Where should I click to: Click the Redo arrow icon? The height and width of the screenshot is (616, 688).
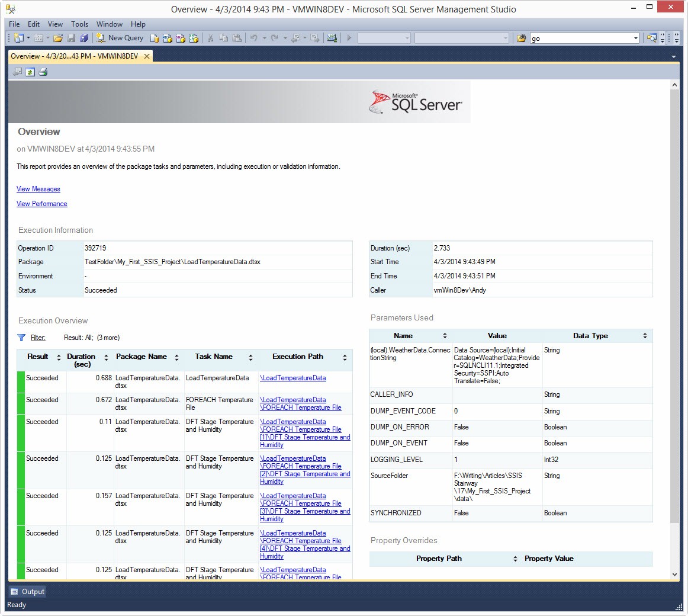coord(275,38)
